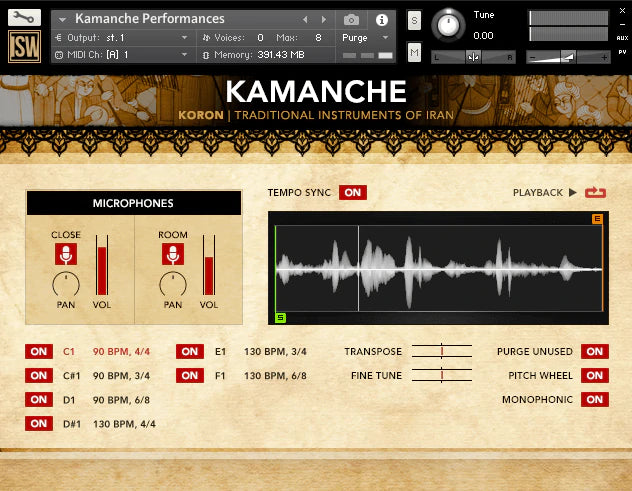The image size is (632, 491).
Task: Close the instrument with X button
Action: coord(622,11)
